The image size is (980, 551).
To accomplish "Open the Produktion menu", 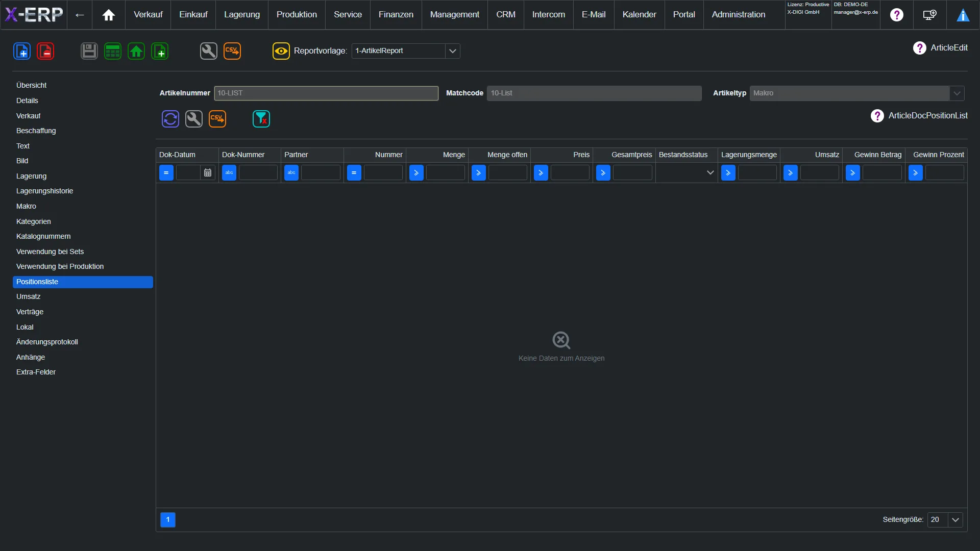I will pyautogui.click(x=297, y=15).
